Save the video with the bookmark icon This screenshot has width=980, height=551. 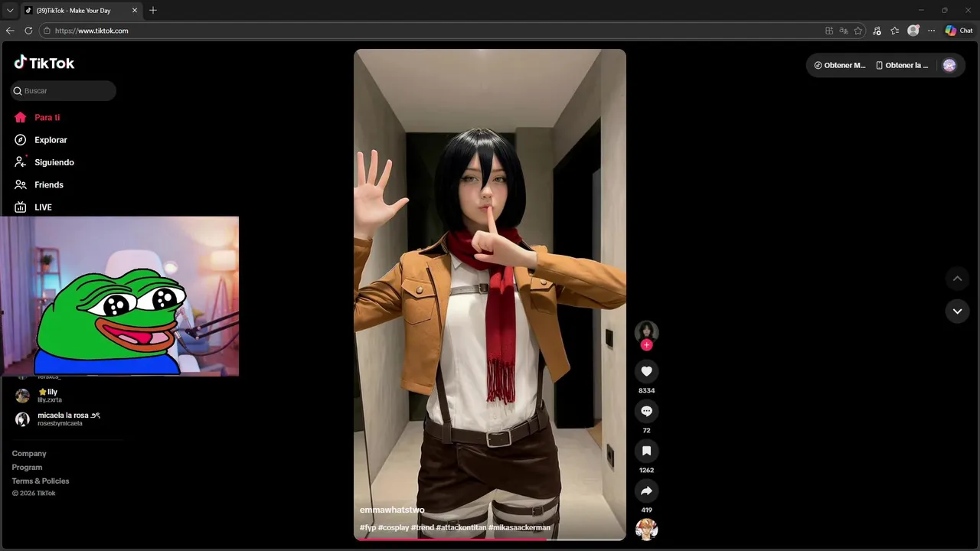[646, 451]
